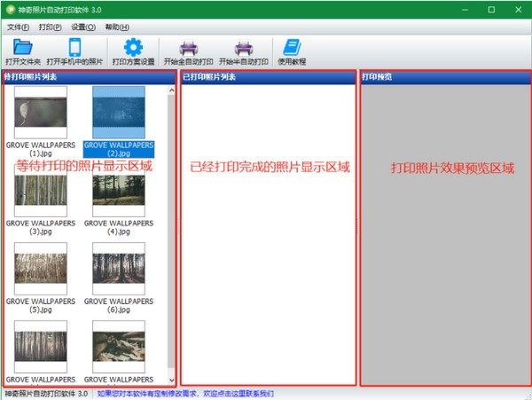
Task: Click the photo list scroll up arrow
Action: 171,90
